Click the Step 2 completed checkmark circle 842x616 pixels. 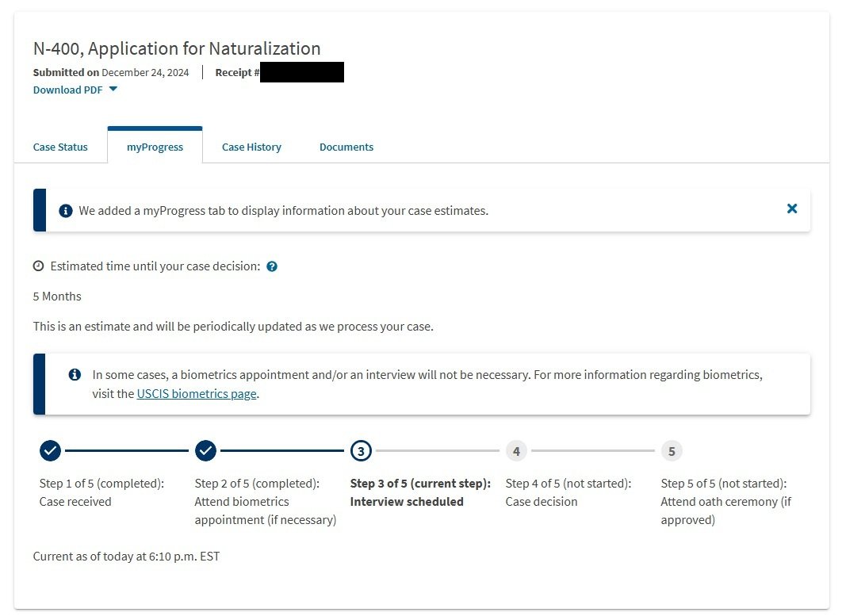tap(205, 451)
